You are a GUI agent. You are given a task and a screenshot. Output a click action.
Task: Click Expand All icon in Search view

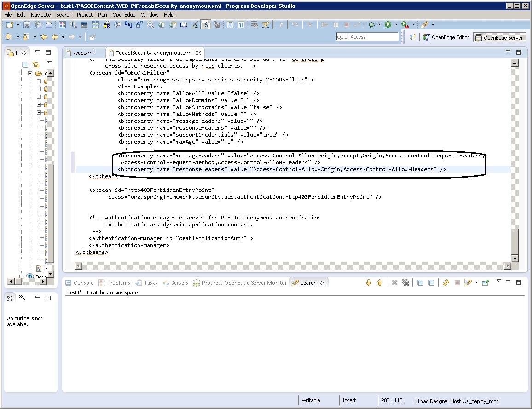pos(420,283)
